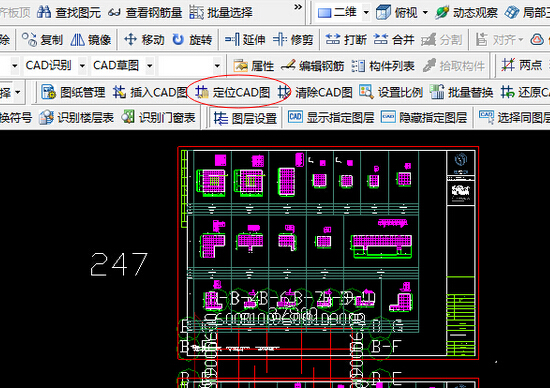Click the 打断 break tool

click(x=346, y=40)
